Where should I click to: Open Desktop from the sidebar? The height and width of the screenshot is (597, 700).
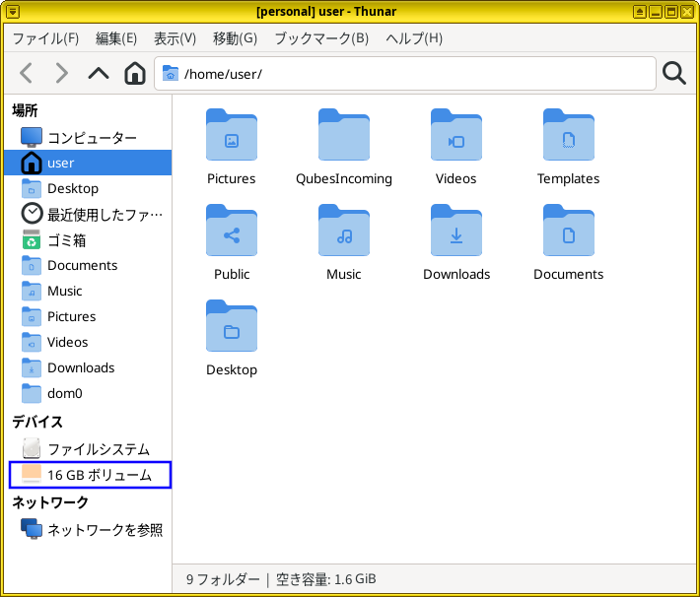tap(88, 188)
